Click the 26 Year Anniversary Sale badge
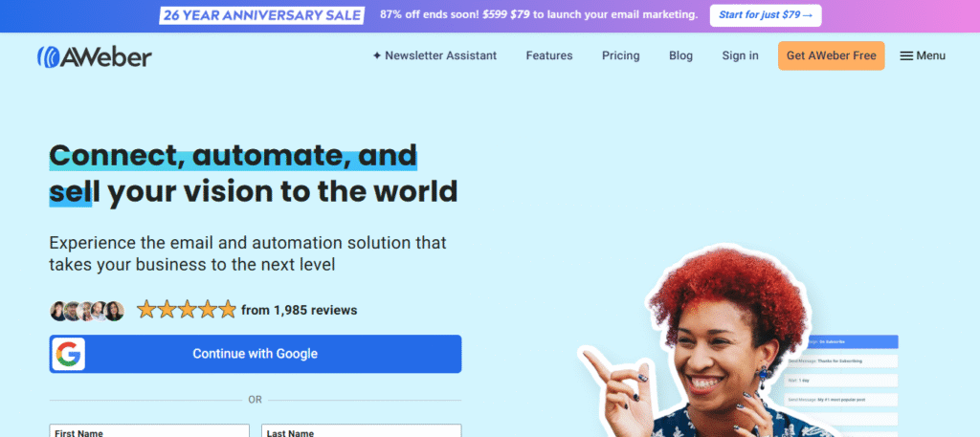This screenshot has height=437, width=980. pos(261,15)
